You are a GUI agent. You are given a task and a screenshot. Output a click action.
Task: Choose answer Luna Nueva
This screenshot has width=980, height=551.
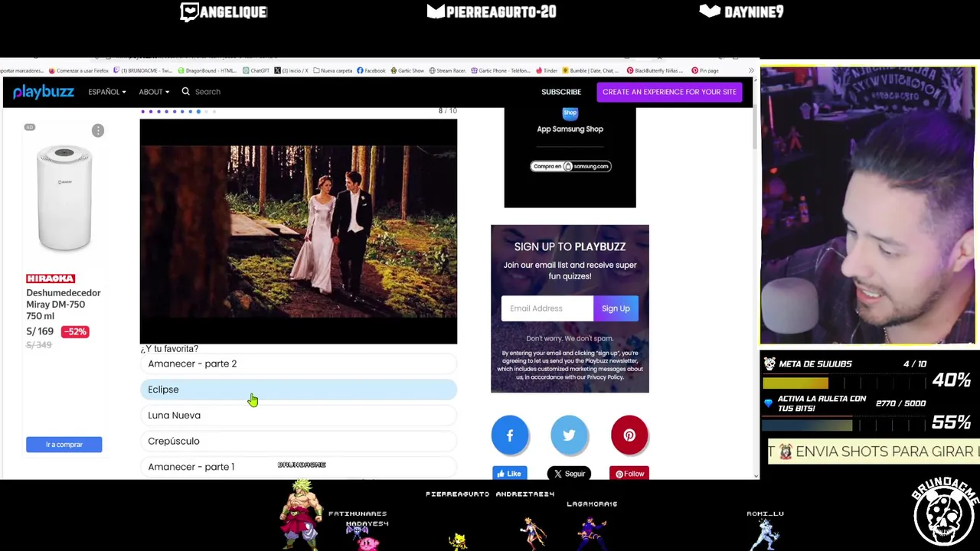pyautogui.click(x=298, y=416)
